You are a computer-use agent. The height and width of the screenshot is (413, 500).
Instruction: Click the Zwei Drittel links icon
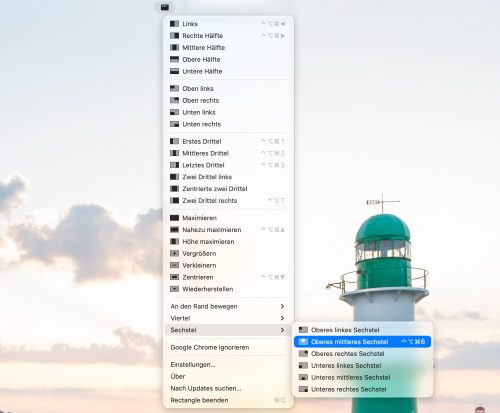(174, 177)
